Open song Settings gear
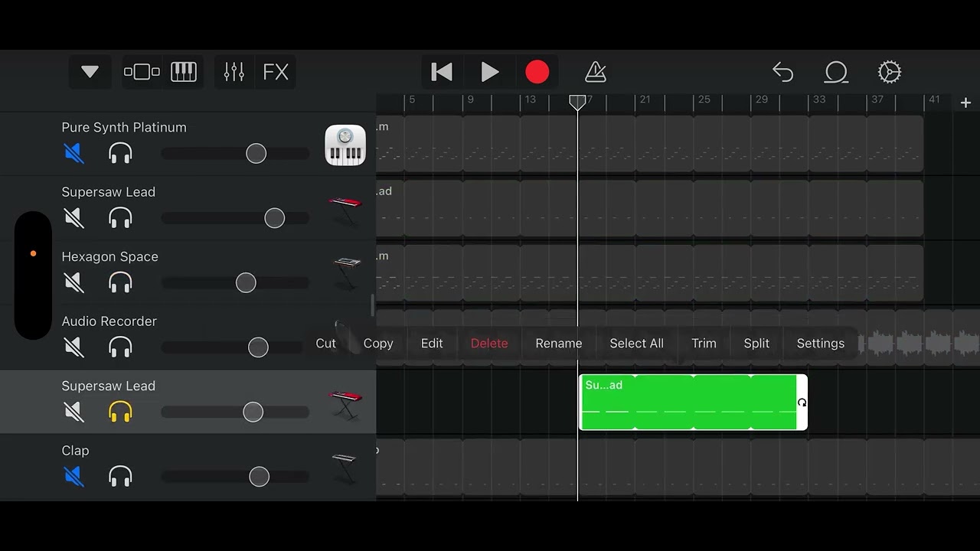 (890, 72)
